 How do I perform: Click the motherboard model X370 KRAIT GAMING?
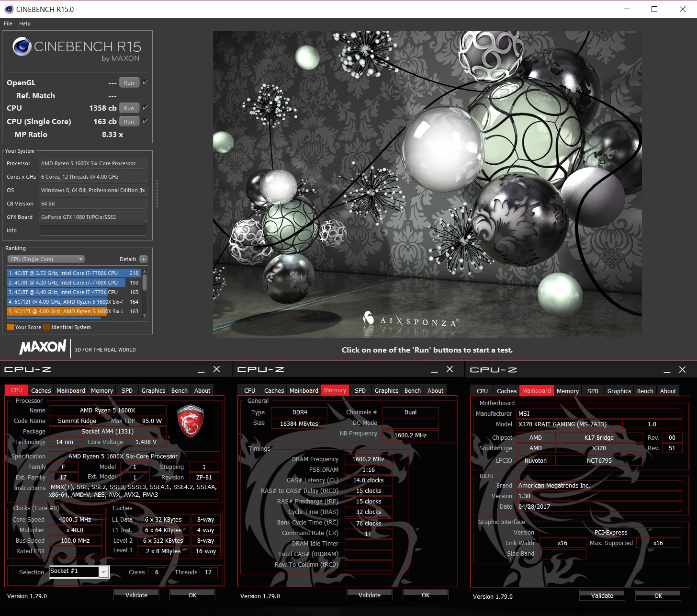(570, 424)
